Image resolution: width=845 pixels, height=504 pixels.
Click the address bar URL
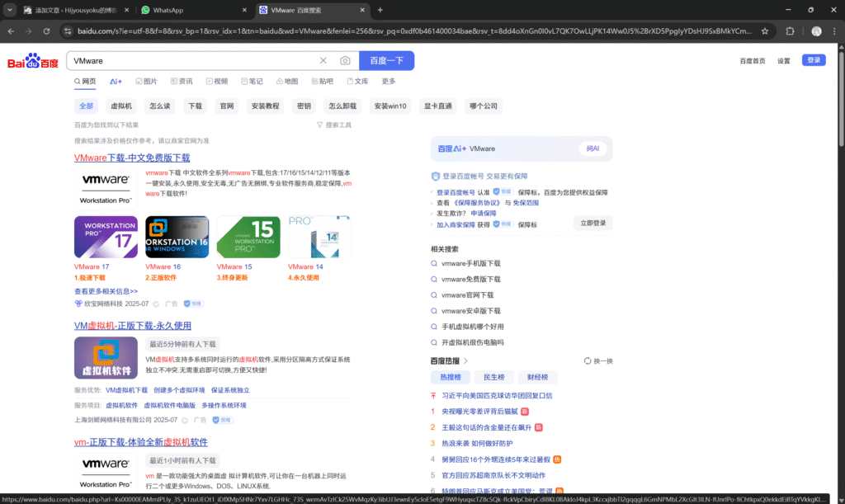414,31
